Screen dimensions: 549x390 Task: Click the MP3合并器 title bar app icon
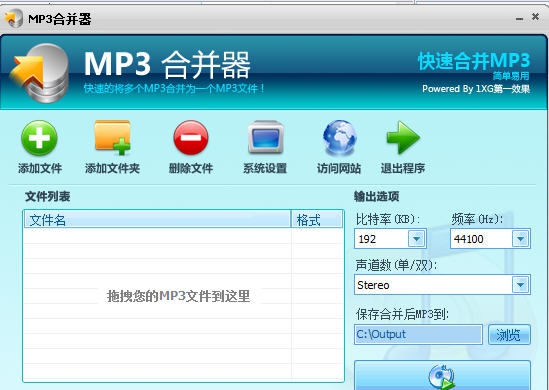pyautogui.click(x=14, y=18)
